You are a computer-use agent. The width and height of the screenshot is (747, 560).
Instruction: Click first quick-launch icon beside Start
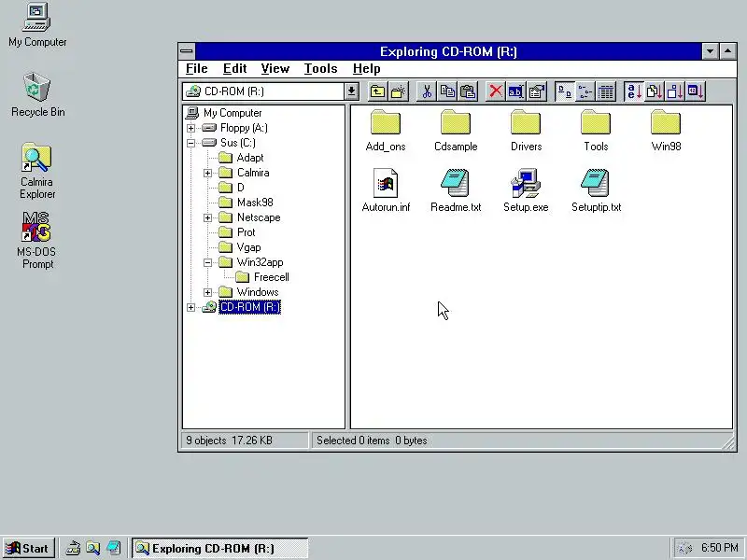73,549
